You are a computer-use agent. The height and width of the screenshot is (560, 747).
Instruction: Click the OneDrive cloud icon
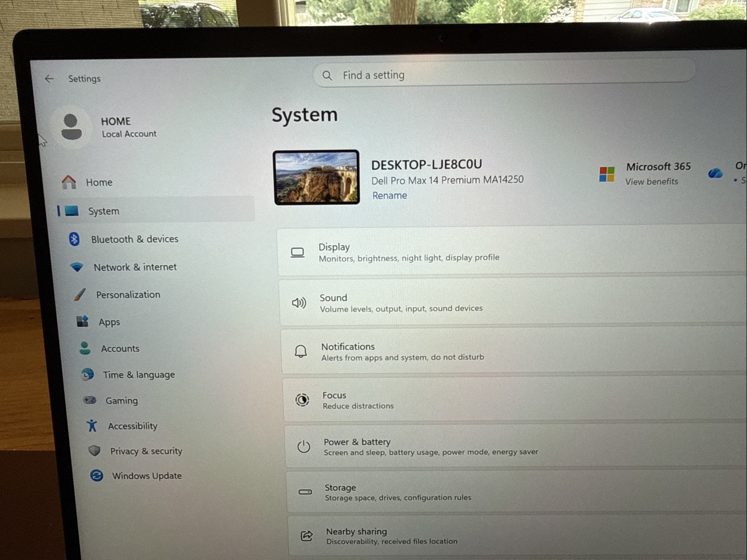[x=715, y=173]
